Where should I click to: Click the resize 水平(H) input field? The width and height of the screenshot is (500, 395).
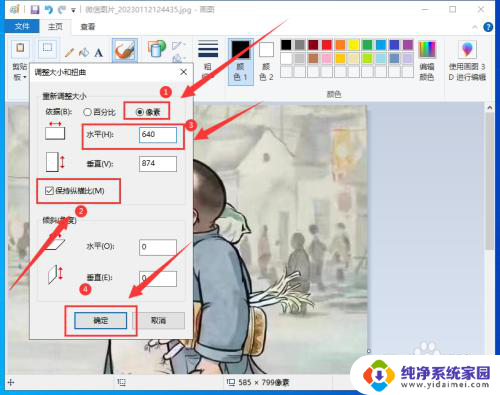tap(158, 134)
